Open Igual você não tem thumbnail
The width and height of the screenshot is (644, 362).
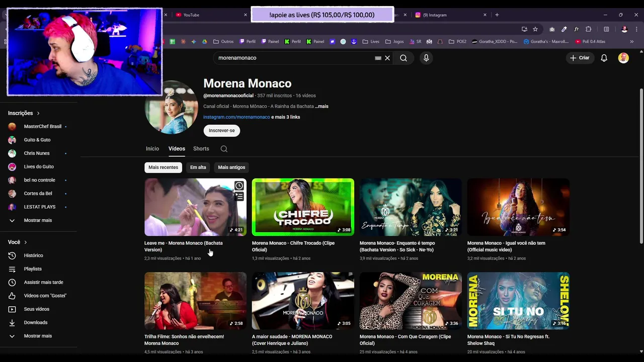click(518, 207)
